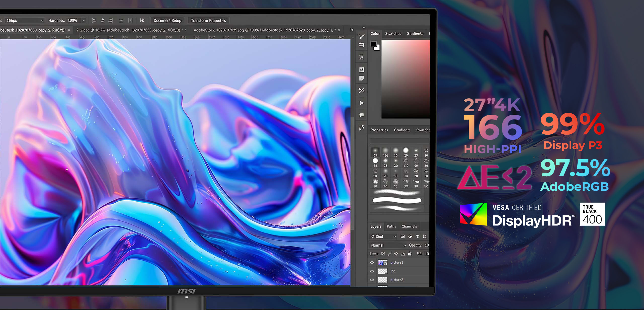Toggle the lock artboard nesting icon
This screenshot has width=644, height=310.
[403, 254]
